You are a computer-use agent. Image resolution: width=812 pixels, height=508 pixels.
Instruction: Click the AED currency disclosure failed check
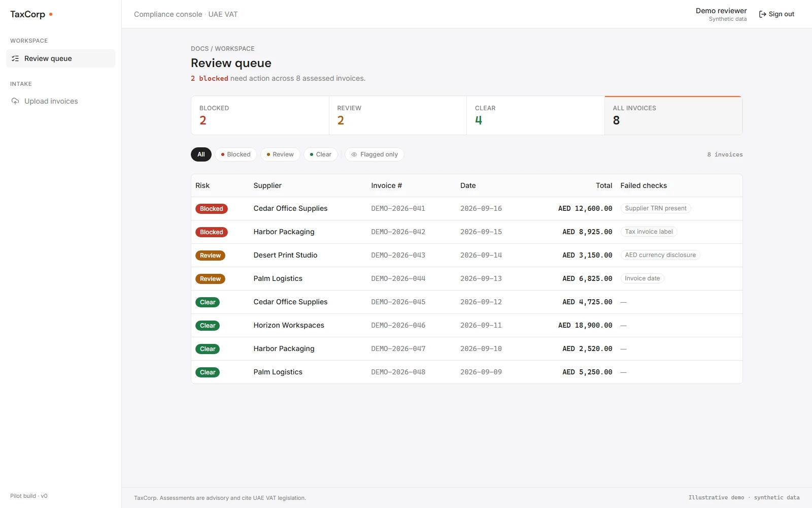coord(660,255)
